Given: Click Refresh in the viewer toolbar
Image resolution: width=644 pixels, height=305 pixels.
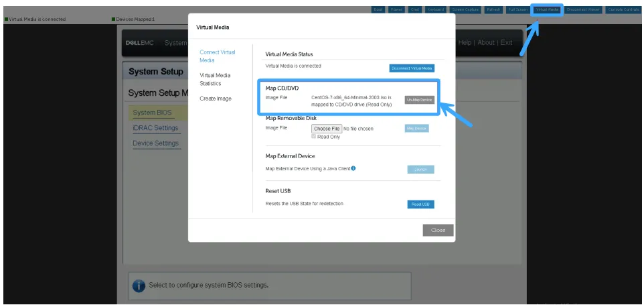Looking at the screenshot, I should [493, 9].
